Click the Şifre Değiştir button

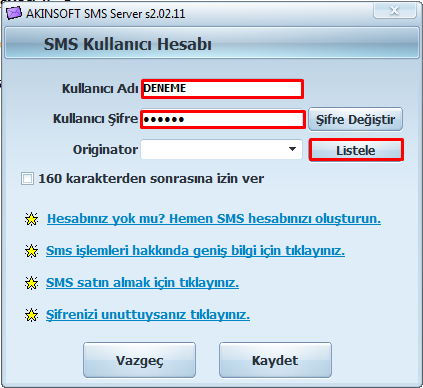355,119
